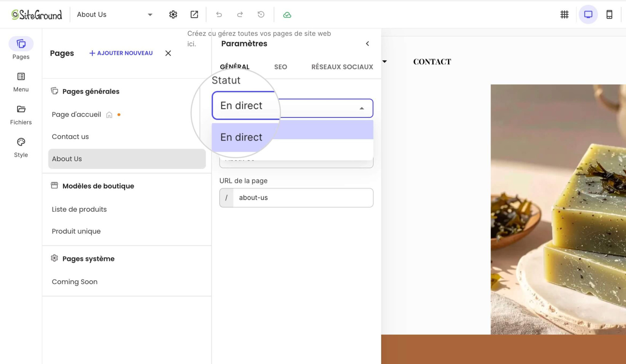Switch to the GÉNÉRAL tab
Viewport: 626px width, 364px height.
click(x=235, y=67)
